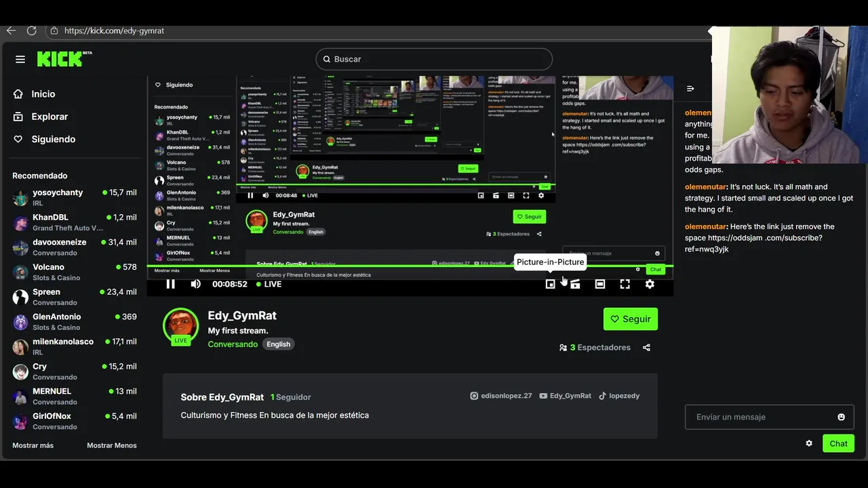Click in the Enviar un mensaje field
The height and width of the screenshot is (488, 868).
tap(770, 417)
